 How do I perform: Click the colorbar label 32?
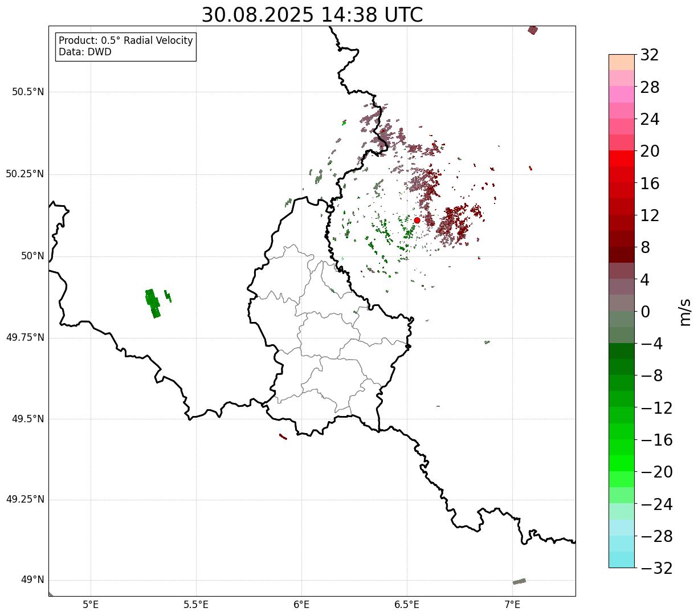(x=650, y=55)
